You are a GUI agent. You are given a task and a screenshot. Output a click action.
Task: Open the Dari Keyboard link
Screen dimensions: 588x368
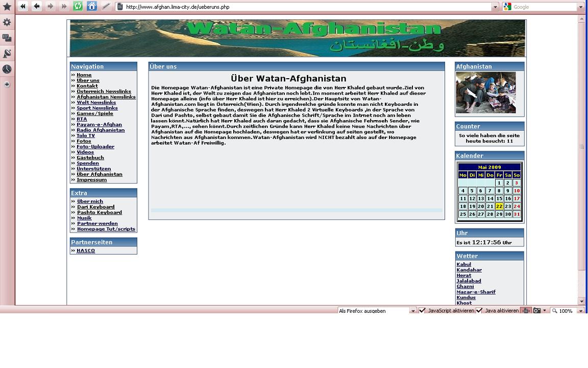(x=96, y=207)
